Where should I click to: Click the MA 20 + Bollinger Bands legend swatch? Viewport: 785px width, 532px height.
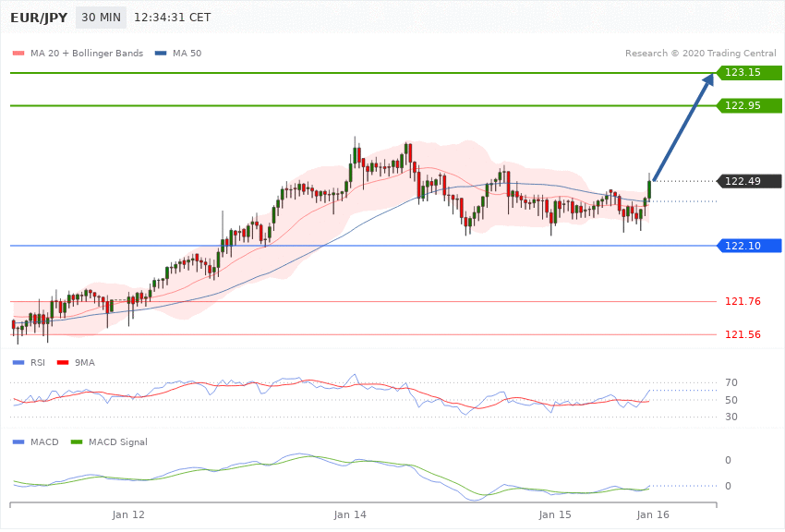pyautogui.click(x=18, y=53)
